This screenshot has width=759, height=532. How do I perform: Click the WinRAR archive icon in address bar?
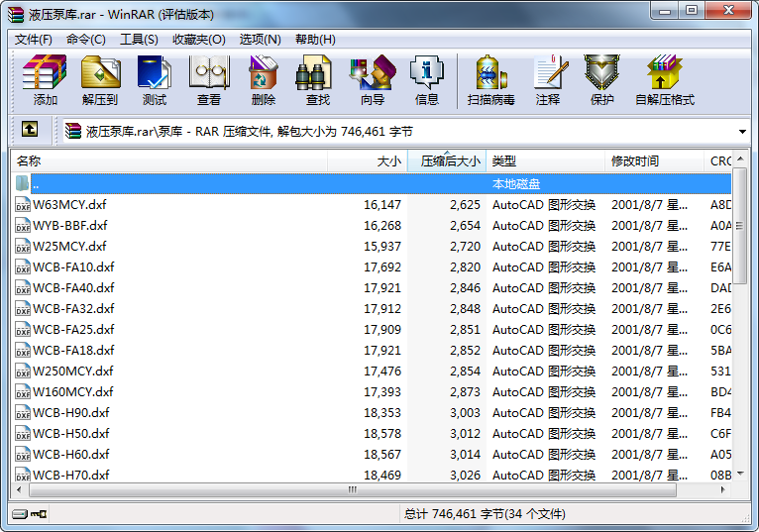coord(73,131)
